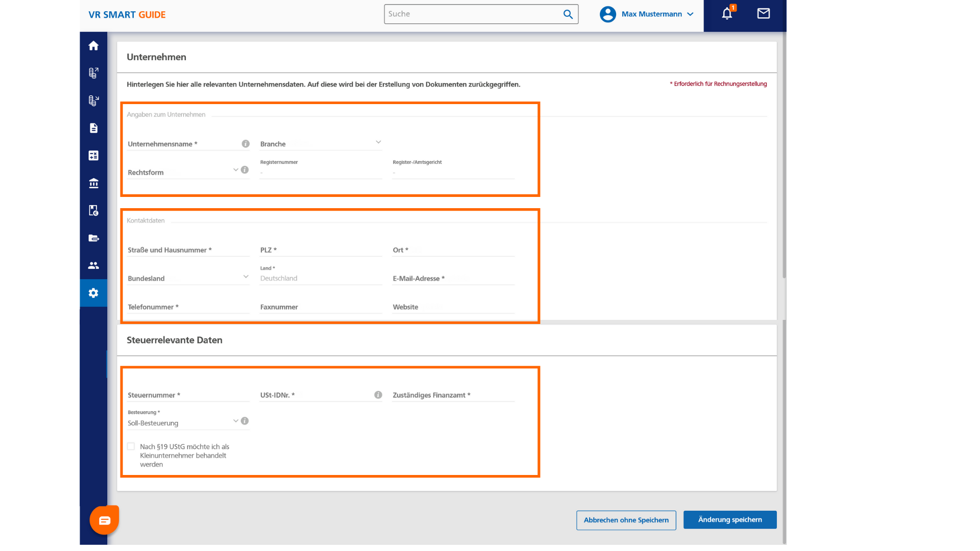The width and height of the screenshot is (980, 551).
Task: Click the E-Mail-Adresse field
Action: click(453, 279)
